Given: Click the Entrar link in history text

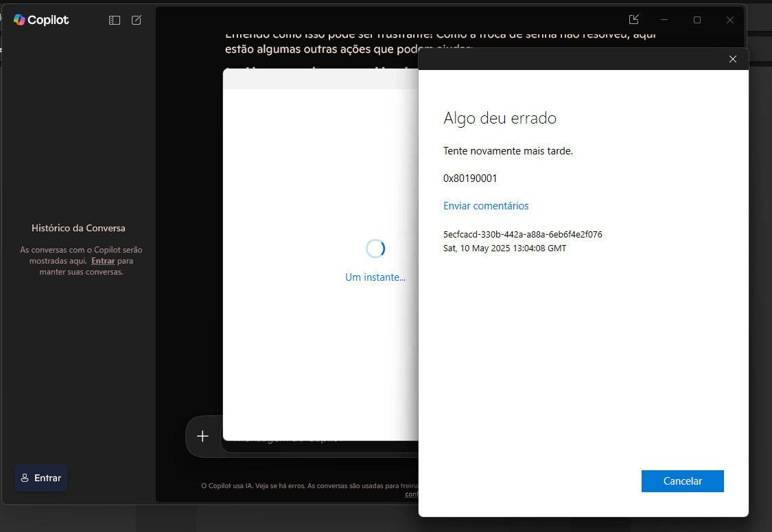Looking at the screenshot, I should [103, 261].
